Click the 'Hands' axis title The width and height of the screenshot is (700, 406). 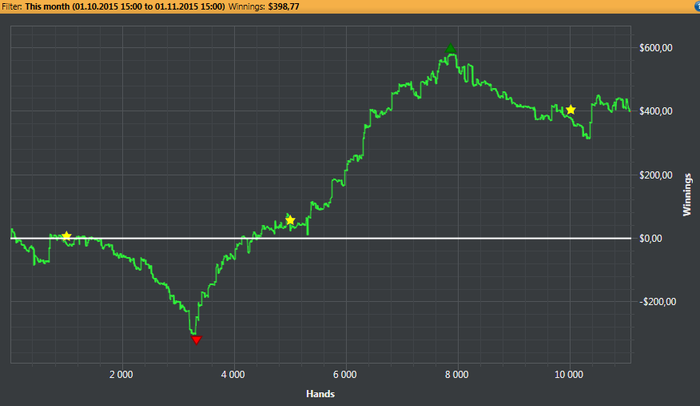321,394
